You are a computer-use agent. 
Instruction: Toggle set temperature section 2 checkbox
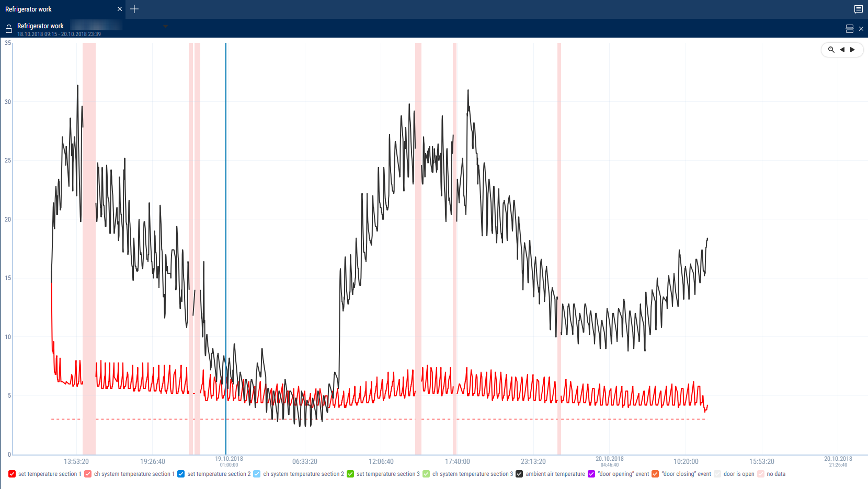click(x=181, y=474)
